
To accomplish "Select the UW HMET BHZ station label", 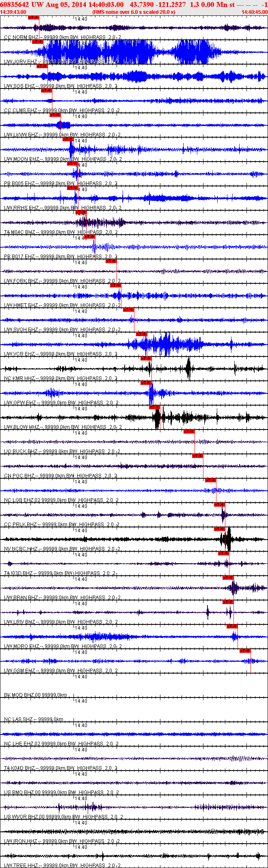I will tap(21, 305).
